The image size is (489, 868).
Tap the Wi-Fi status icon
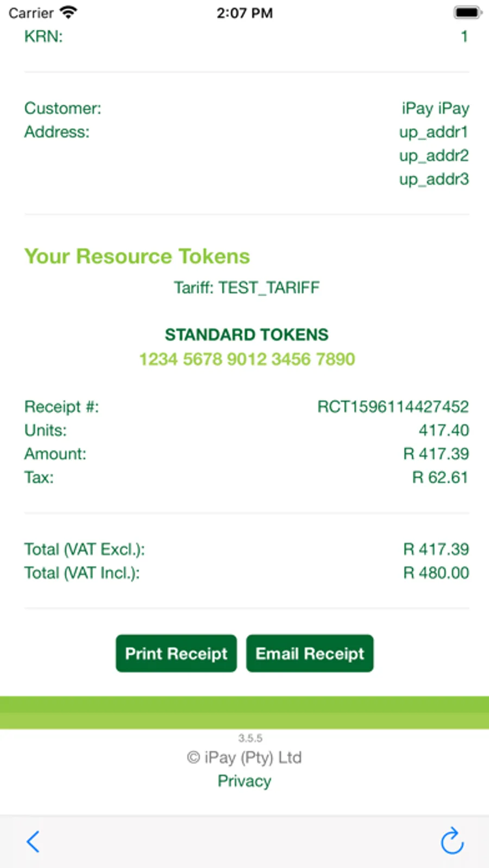tap(68, 12)
